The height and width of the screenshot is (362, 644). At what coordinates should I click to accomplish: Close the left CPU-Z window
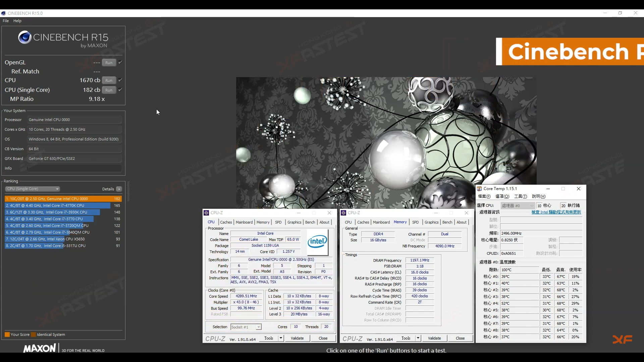(329, 213)
